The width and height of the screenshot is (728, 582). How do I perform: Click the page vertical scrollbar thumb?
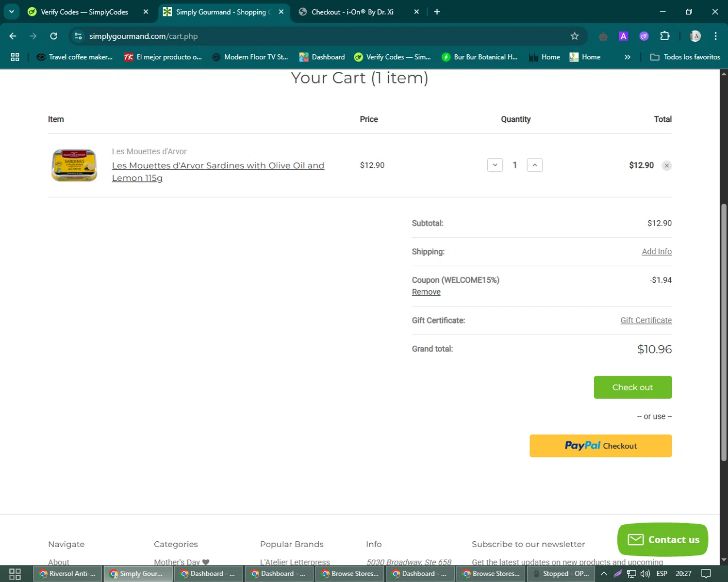pyautogui.click(x=724, y=332)
